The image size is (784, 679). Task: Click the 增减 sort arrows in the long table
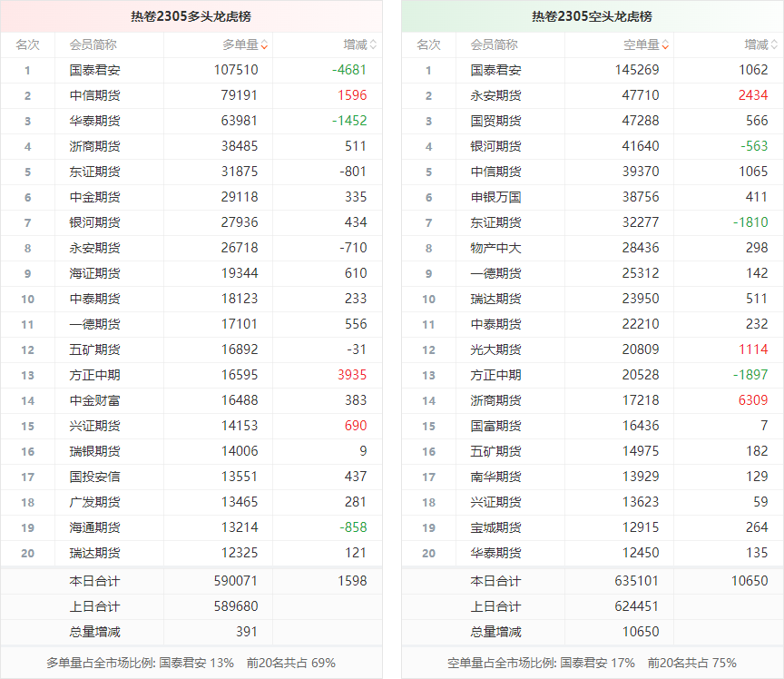point(373,44)
